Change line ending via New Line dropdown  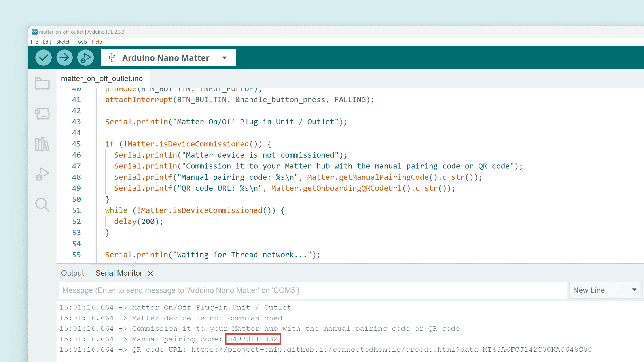(x=604, y=290)
